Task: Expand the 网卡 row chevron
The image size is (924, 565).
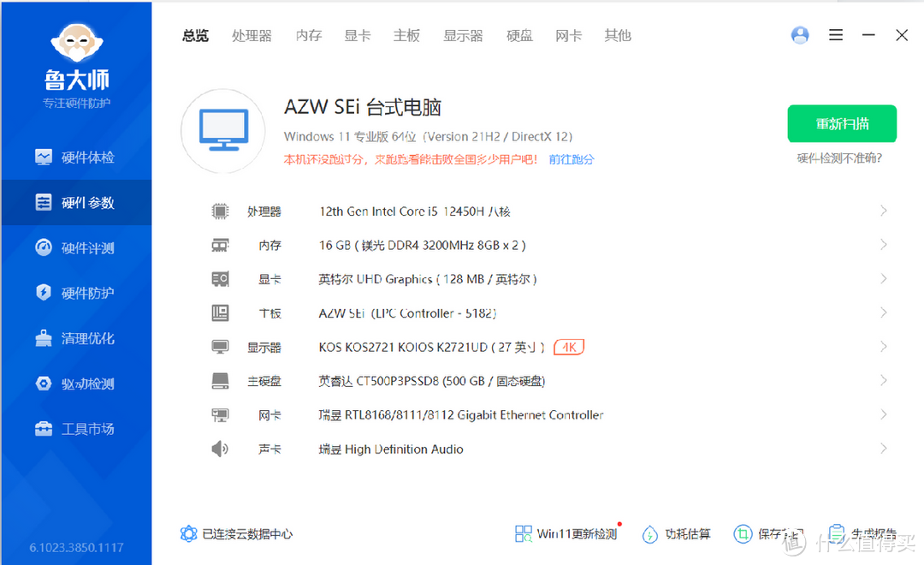Action: click(x=883, y=414)
